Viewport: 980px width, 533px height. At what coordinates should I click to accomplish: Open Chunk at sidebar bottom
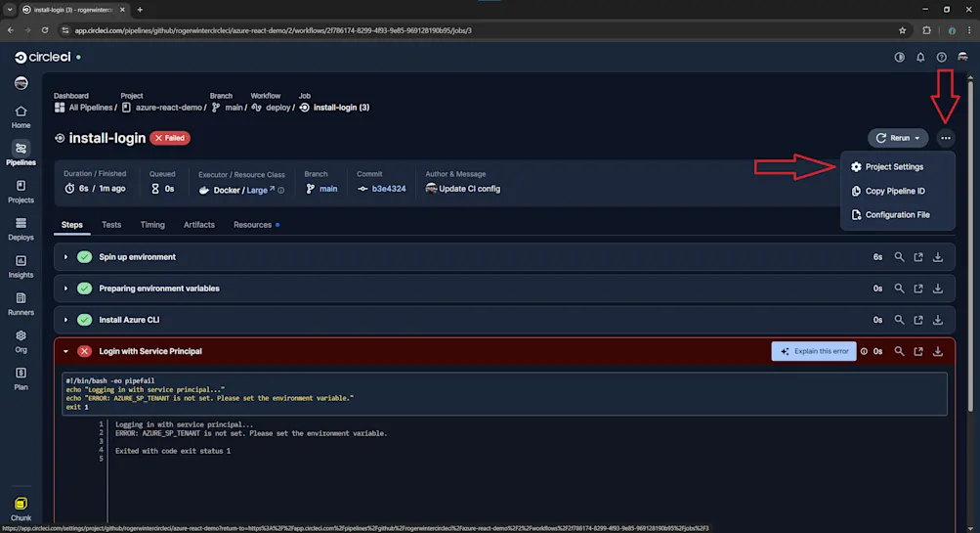(21, 509)
